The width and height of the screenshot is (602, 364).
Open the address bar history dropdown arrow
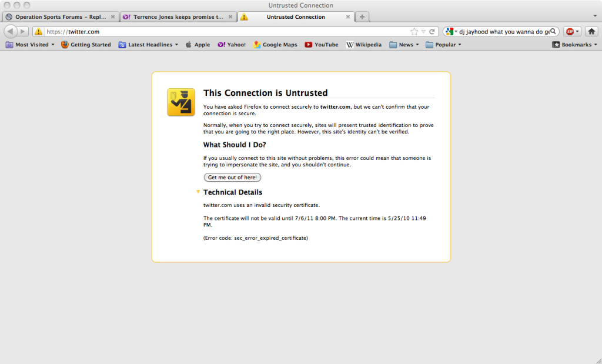click(x=423, y=32)
